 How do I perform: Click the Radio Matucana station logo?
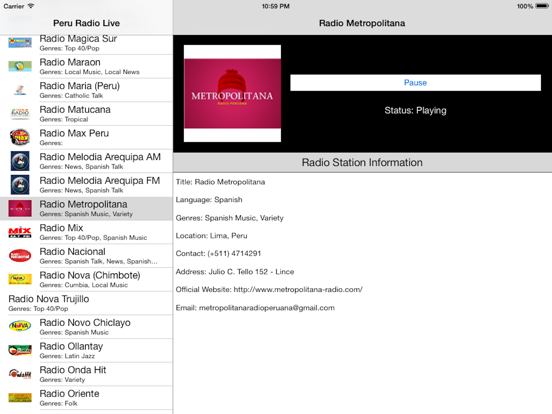click(20, 113)
